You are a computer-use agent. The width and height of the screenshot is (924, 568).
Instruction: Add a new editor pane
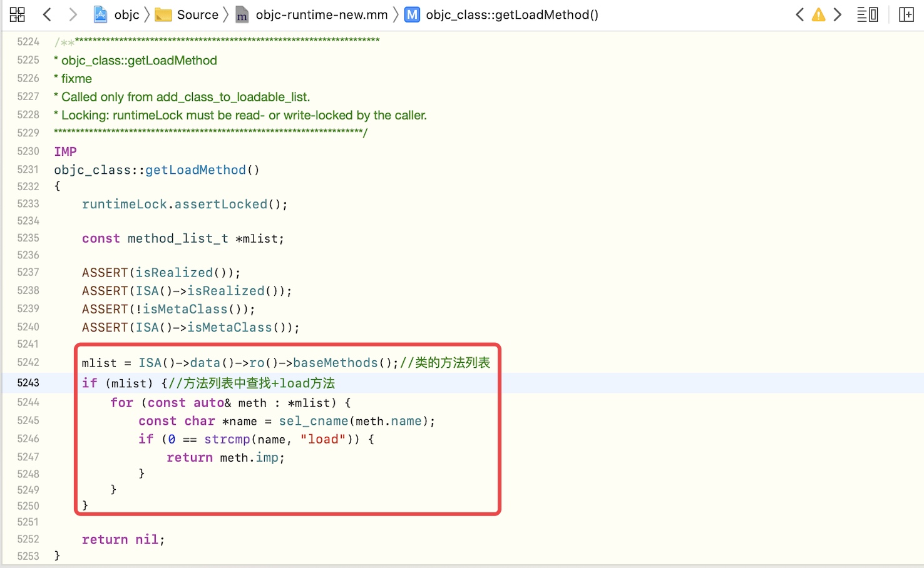906,14
